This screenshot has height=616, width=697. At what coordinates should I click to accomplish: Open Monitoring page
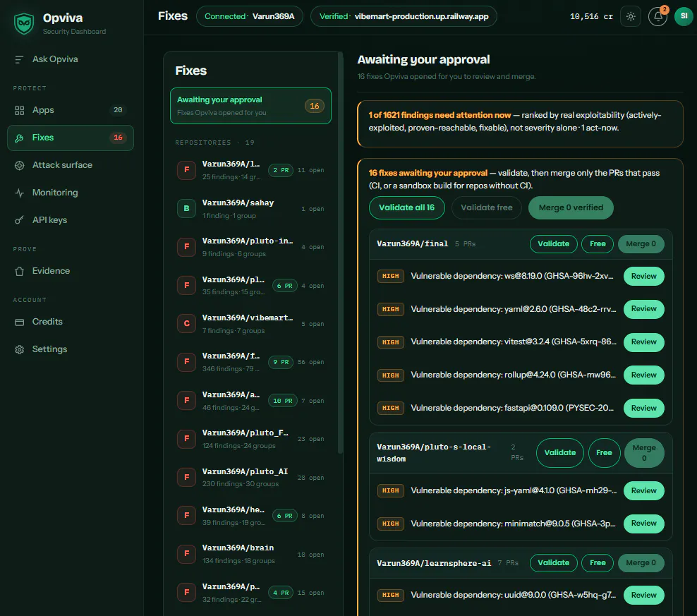coord(71,193)
